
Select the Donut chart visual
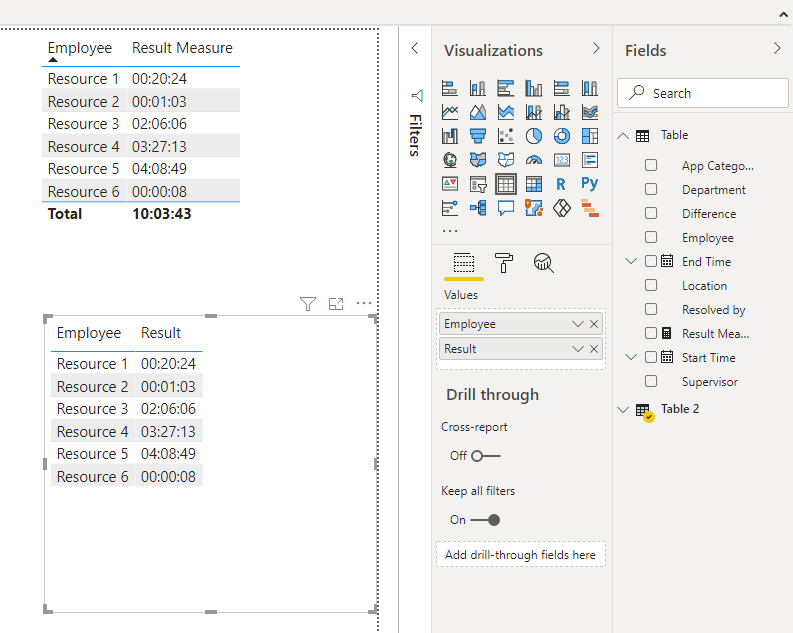(562, 136)
